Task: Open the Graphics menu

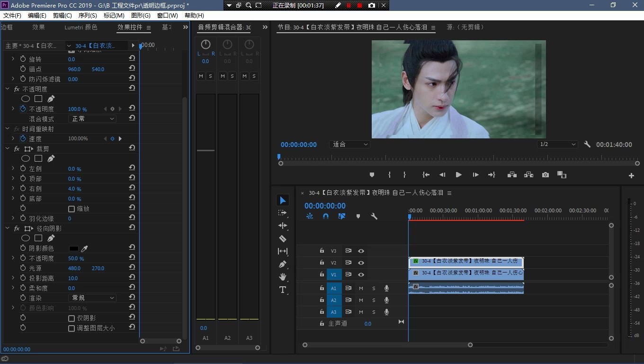Action: pos(141,15)
